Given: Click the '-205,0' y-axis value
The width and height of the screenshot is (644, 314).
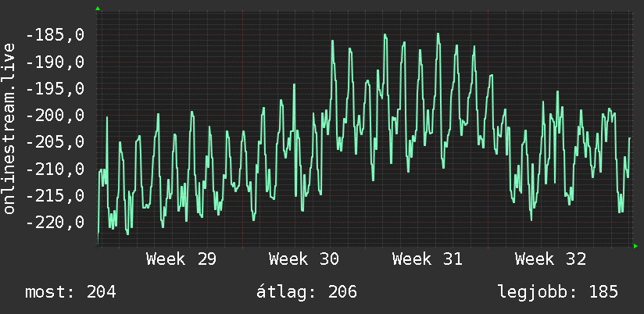Looking at the screenshot, I should pos(55,142).
